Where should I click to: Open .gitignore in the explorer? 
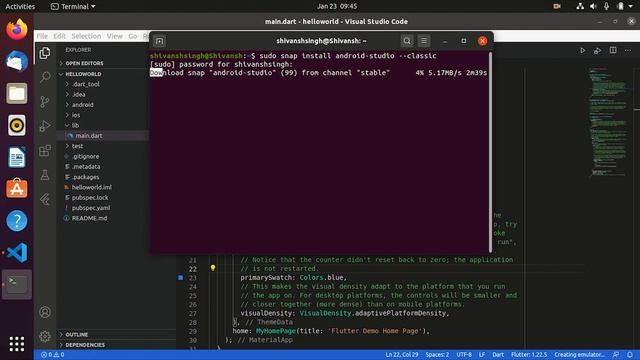[x=85, y=156]
